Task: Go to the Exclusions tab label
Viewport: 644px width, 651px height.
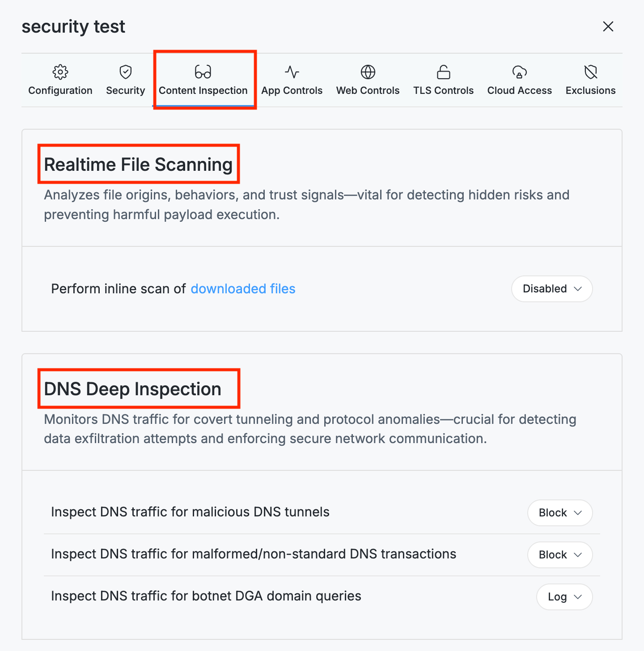Action: pos(591,91)
